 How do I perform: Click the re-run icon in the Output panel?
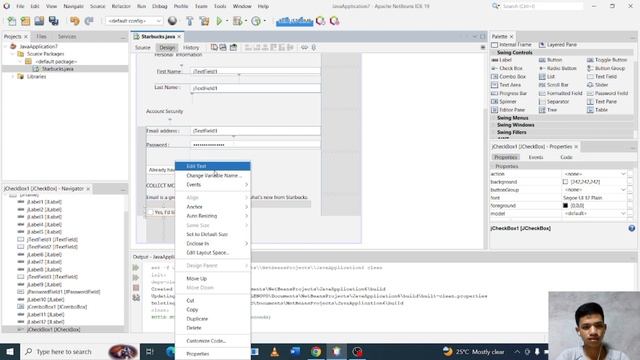136,268
